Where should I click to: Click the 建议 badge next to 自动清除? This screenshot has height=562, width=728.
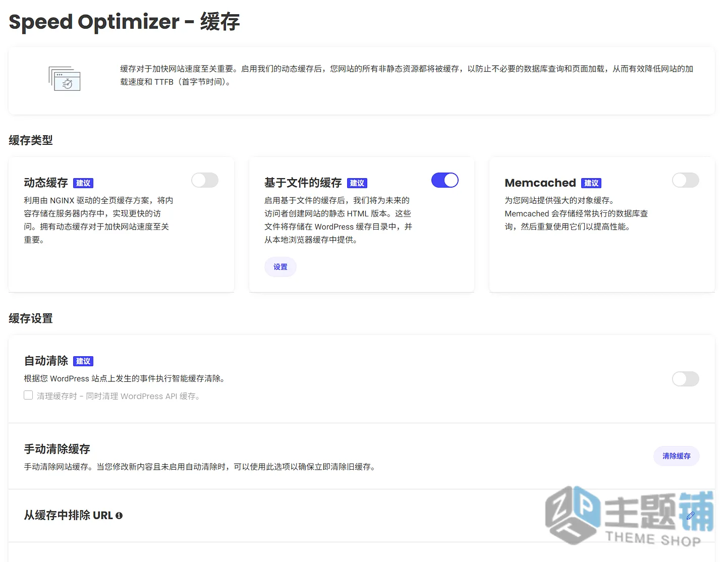point(83,361)
